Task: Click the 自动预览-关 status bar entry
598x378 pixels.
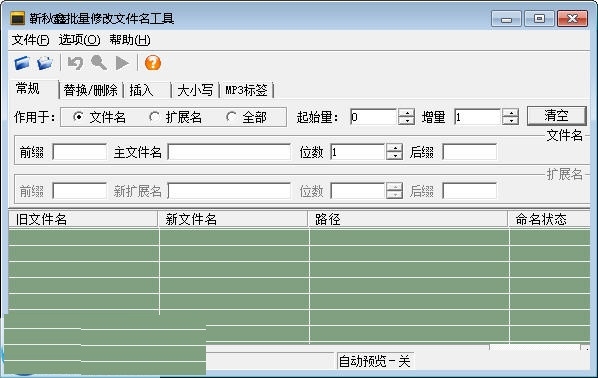Action: [x=375, y=361]
